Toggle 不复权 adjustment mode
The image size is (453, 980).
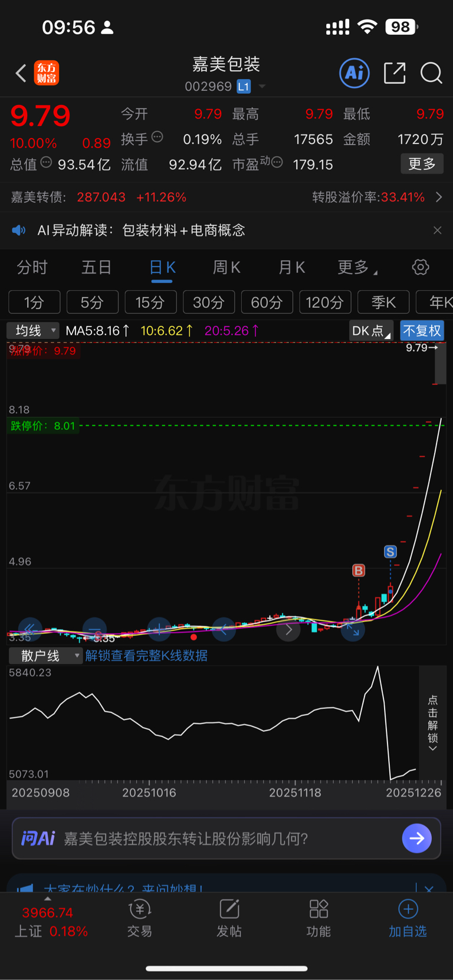coord(422,331)
